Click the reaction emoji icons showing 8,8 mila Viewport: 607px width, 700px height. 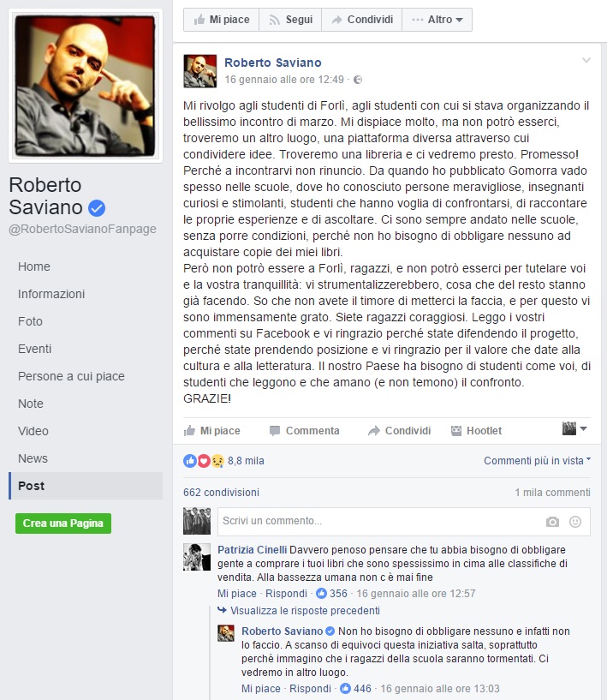204,461
